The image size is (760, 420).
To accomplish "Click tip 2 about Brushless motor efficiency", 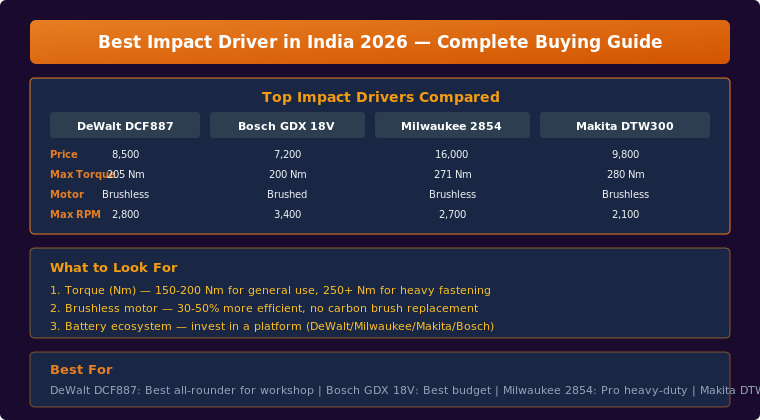I will click(x=264, y=309).
